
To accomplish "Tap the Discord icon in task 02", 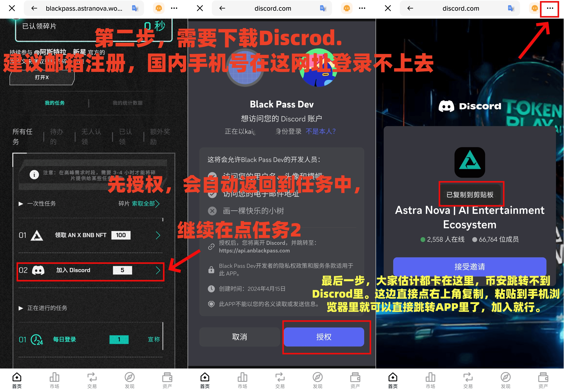I will coord(38,270).
